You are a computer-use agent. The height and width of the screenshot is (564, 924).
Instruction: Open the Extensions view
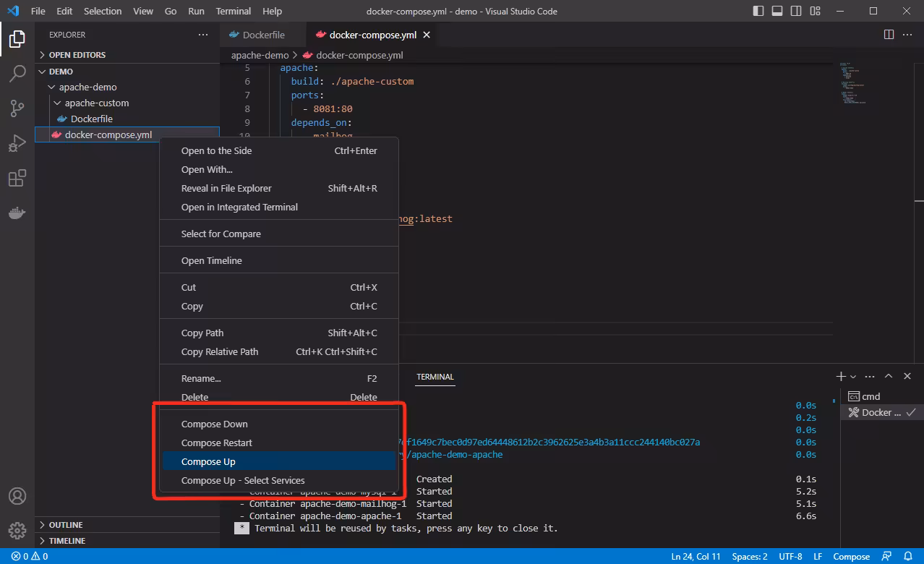click(17, 178)
